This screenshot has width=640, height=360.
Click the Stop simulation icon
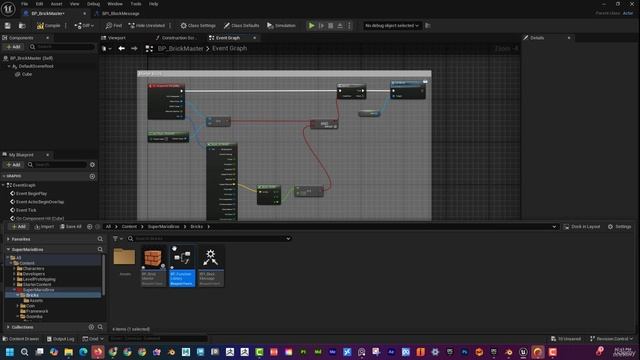coord(331,26)
